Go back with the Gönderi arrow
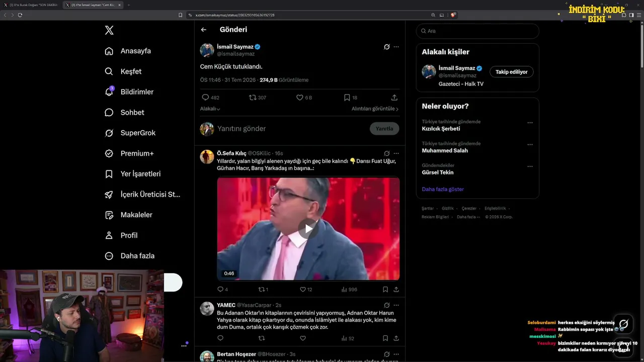This screenshot has height=362, width=644. pyautogui.click(x=204, y=30)
